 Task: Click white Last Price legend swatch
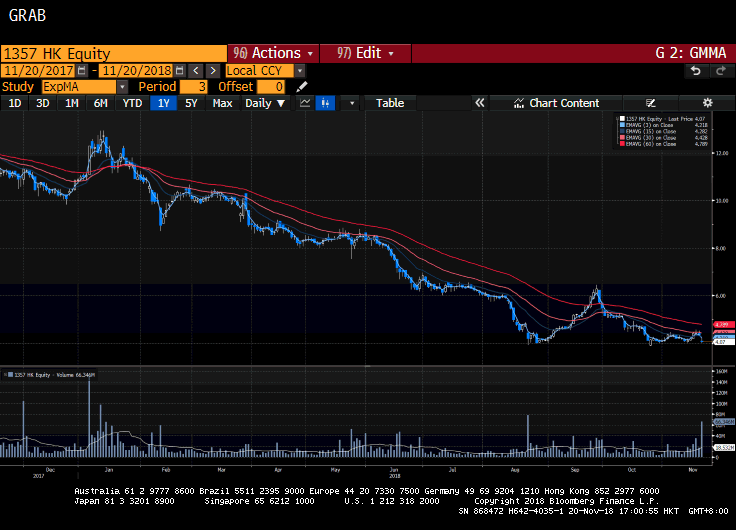pyautogui.click(x=622, y=119)
